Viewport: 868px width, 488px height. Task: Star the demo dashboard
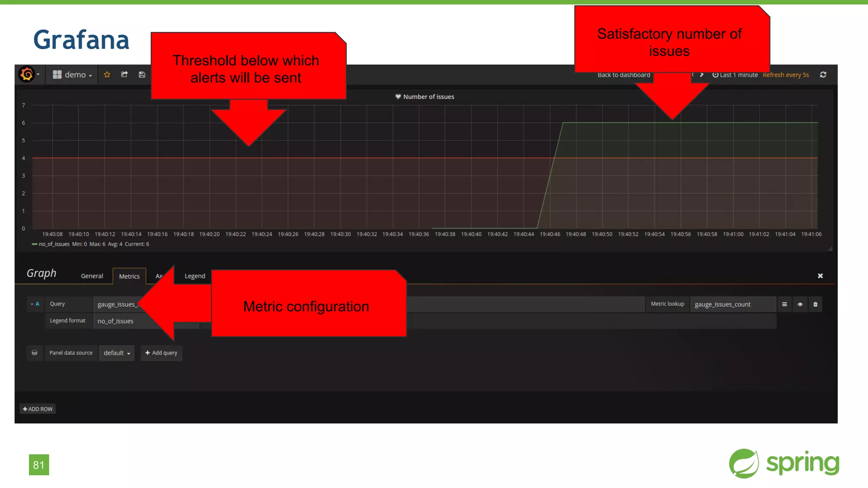pyautogui.click(x=107, y=75)
